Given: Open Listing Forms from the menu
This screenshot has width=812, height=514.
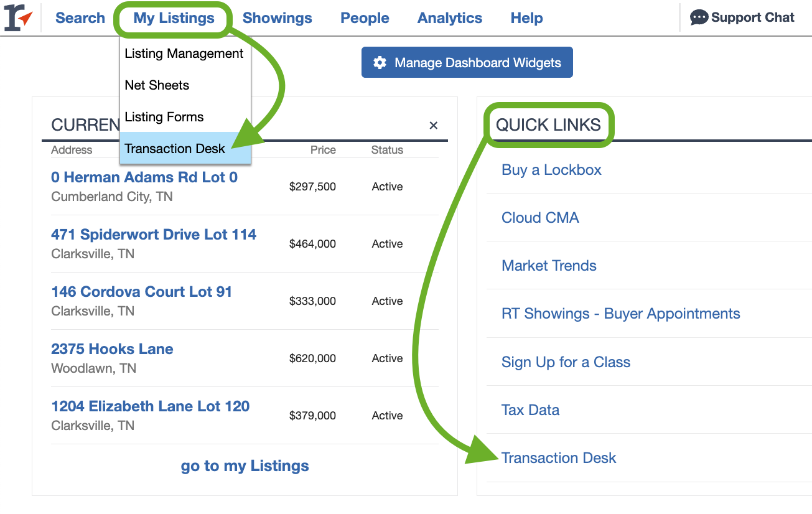Looking at the screenshot, I should coord(164,117).
